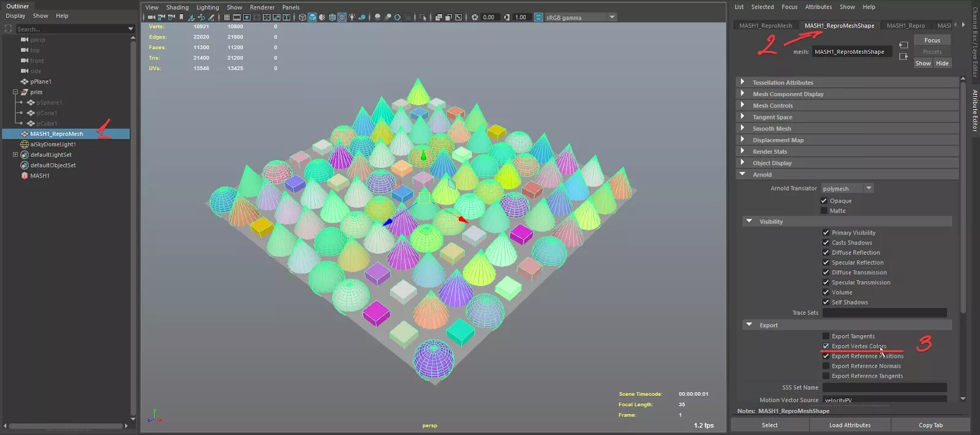Open the Lighting menu in viewport

click(208, 7)
